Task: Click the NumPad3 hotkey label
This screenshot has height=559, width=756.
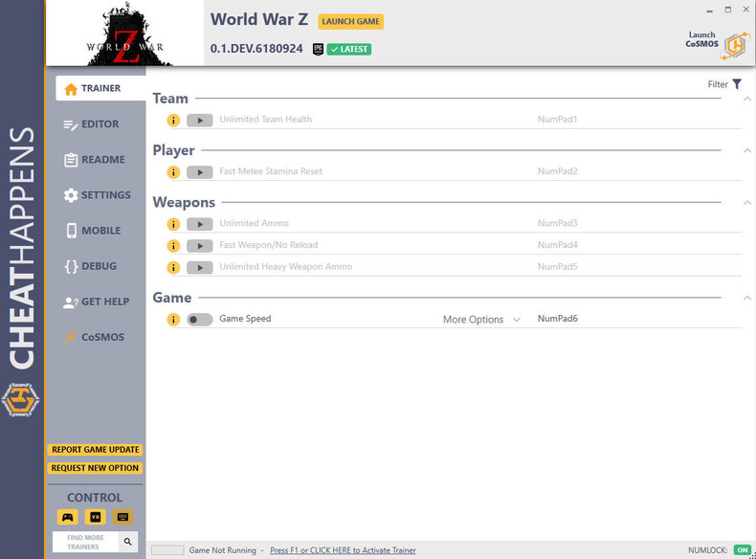Action: pos(557,223)
